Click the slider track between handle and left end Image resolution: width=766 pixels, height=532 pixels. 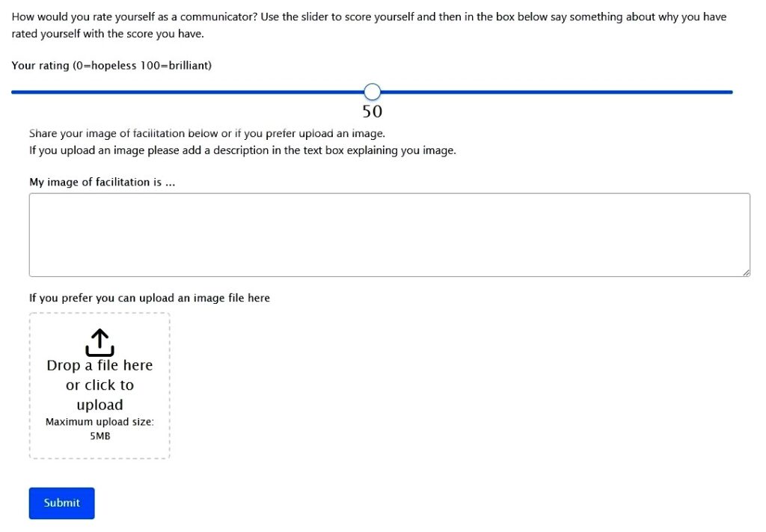(188, 92)
